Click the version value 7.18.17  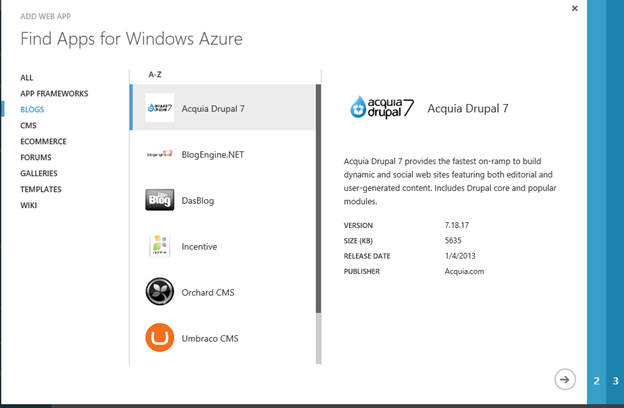(x=457, y=225)
